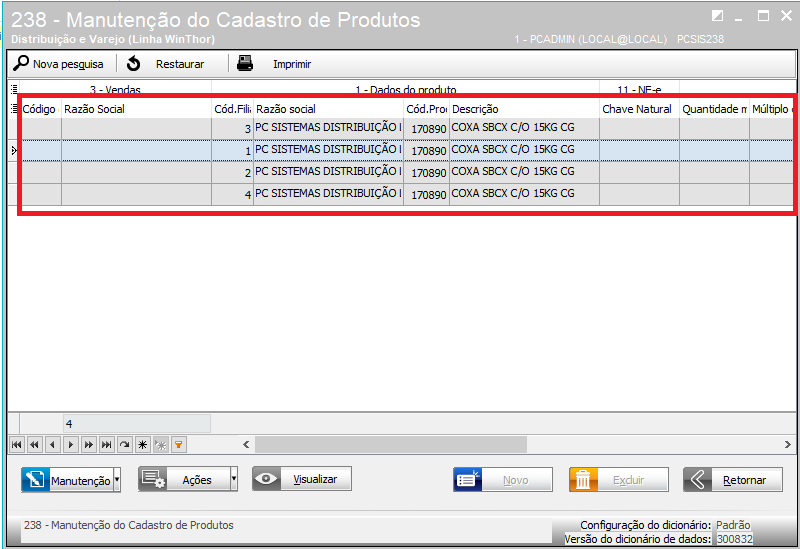
Task: Minimize the window
Action: tap(738, 17)
